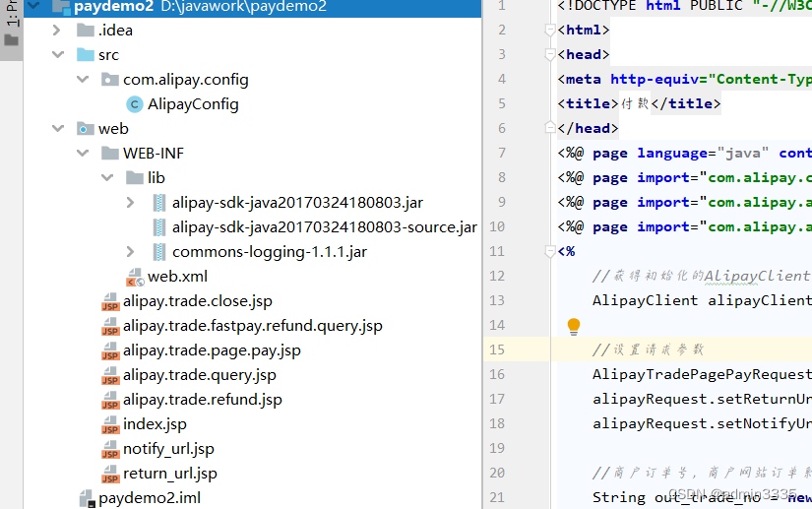The width and height of the screenshot is (812, 509).
Task: Click the meta http-equiv code line
Action: 684,79
